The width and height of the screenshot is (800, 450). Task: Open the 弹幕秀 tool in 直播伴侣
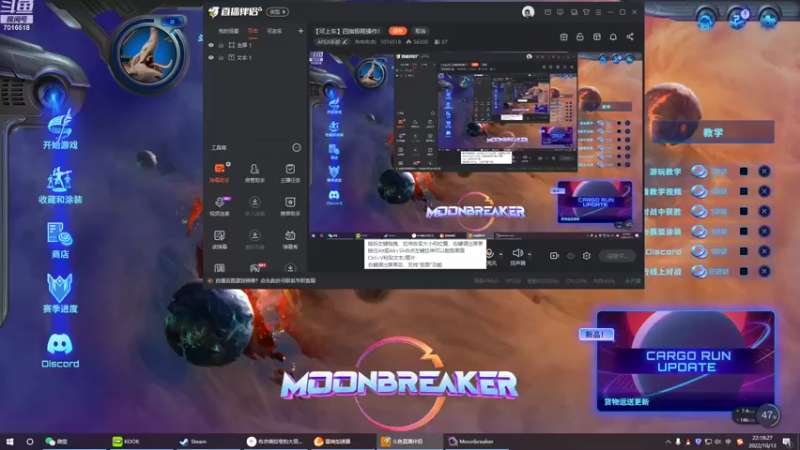coord(290,239)
